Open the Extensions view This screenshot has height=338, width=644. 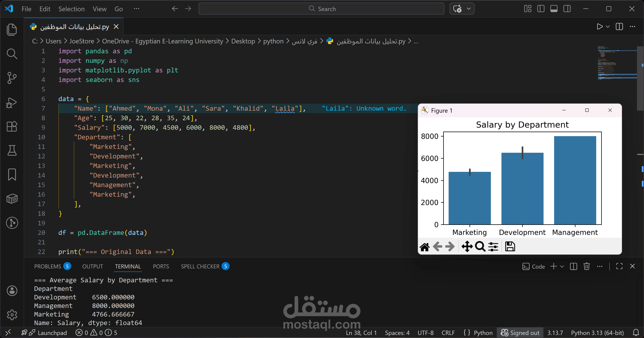(12, 127)
